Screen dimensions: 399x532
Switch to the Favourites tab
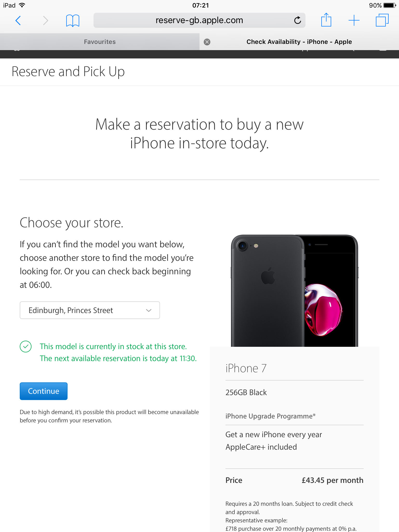[x=100, y=42]
